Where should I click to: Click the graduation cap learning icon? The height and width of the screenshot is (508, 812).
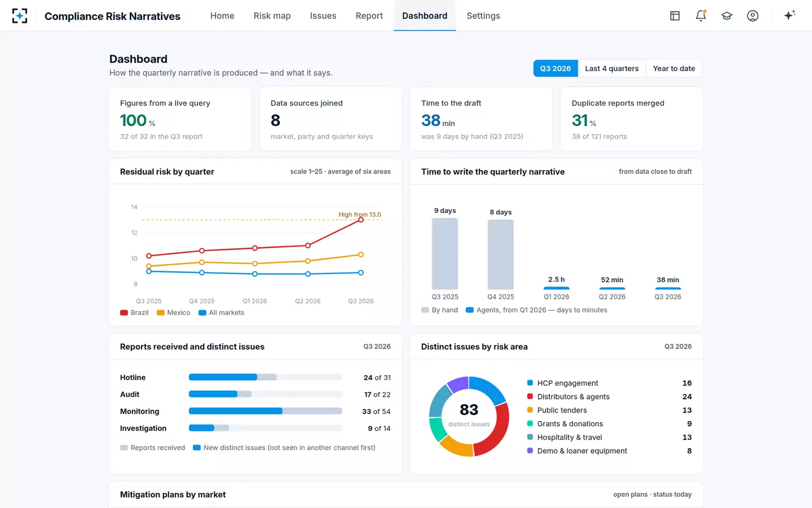point(727,16)
